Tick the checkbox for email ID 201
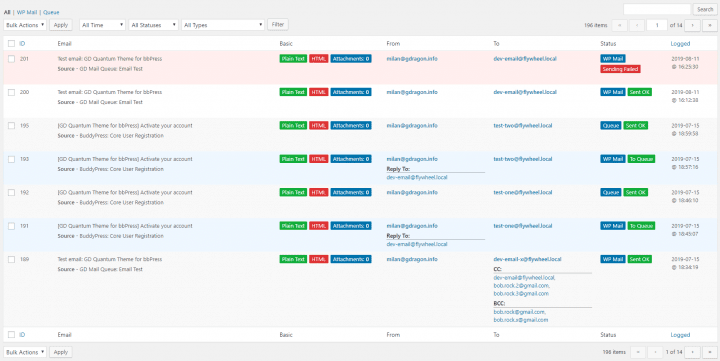This screenshot has width=720, height=361. click(11, 59)
